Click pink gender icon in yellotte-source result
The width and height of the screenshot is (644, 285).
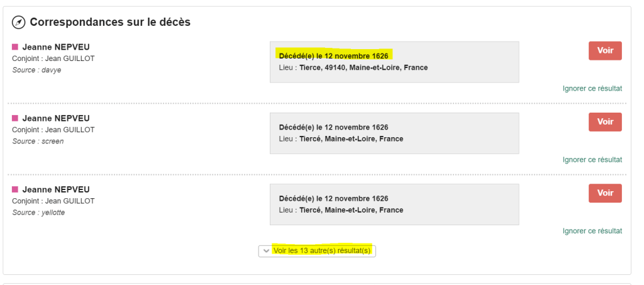point(15,189)
